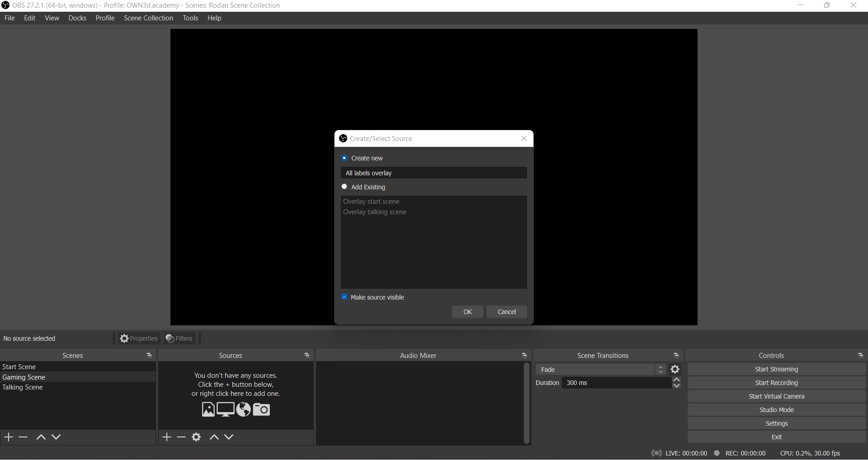Viewport: 868px width, 460px height.
Task: Undock the Audio Mixer panel
Action: coord(524,356)
